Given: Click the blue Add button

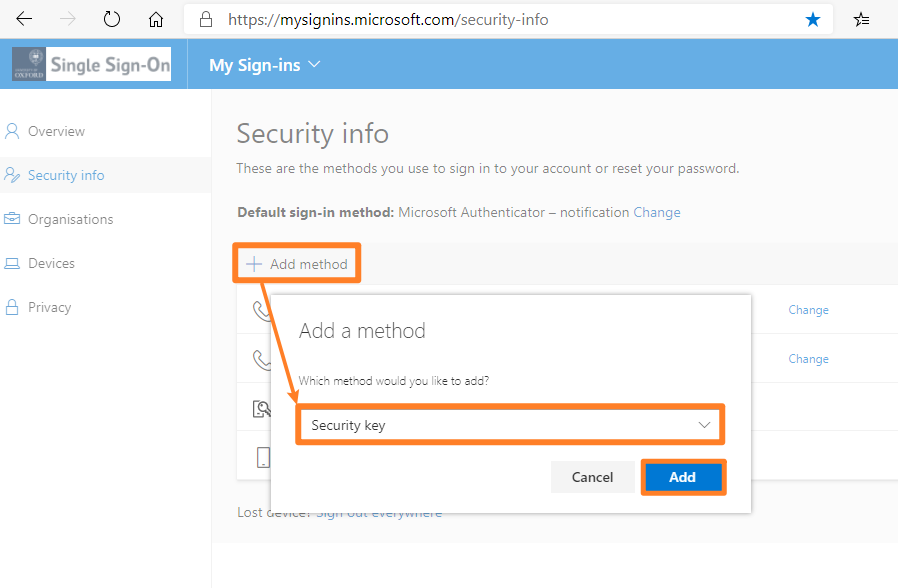Looking at the screenshot, I should tap(683, 477).
